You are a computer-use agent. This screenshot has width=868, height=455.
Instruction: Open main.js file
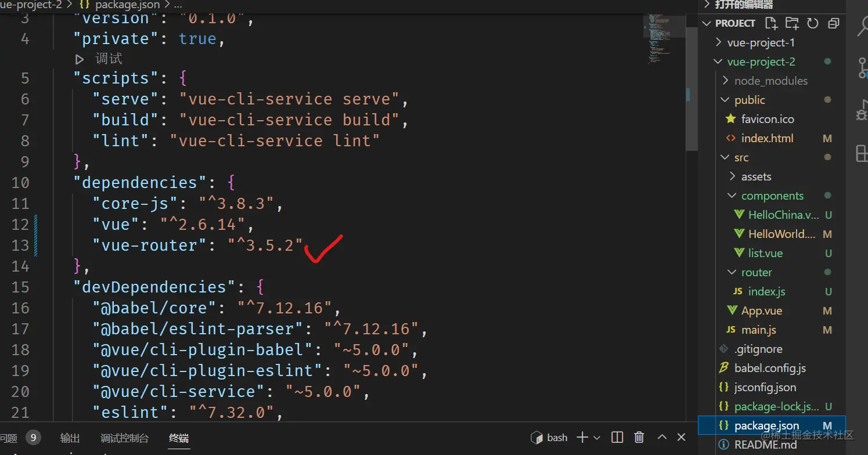759,330
